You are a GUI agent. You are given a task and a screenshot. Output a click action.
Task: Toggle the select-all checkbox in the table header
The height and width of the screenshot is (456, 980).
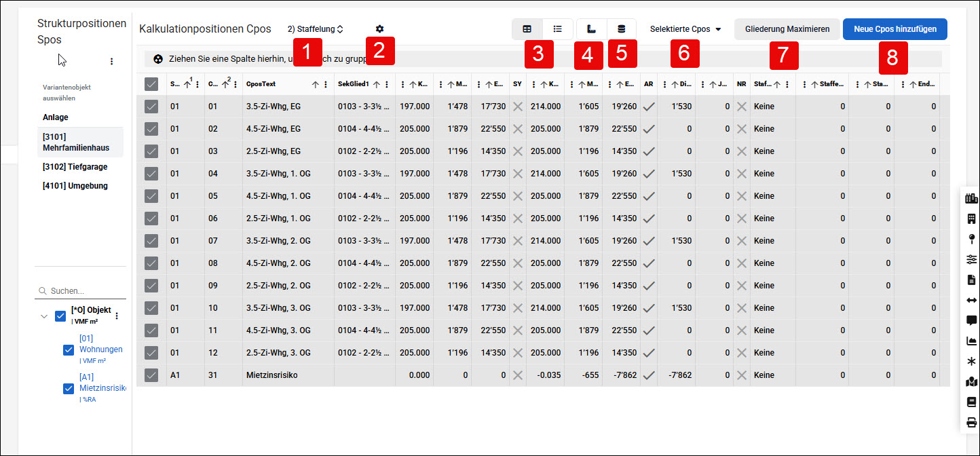coord(151,84)
